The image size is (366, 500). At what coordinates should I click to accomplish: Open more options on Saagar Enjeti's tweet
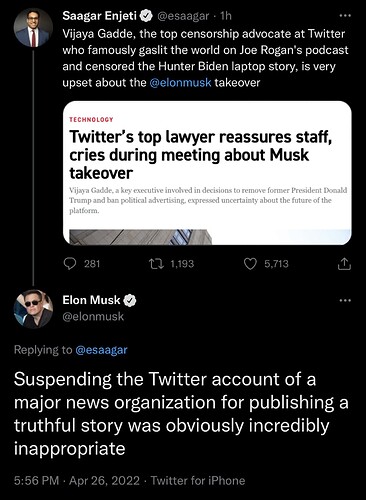pos(345,15)
